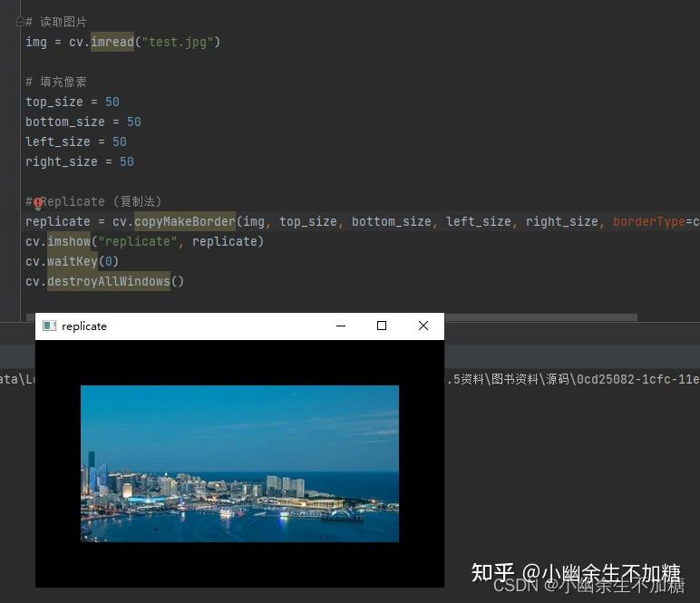Click the horizontal editor scrollbar
The height and width of the screenshot is (603, 700).
pos(540,317)
